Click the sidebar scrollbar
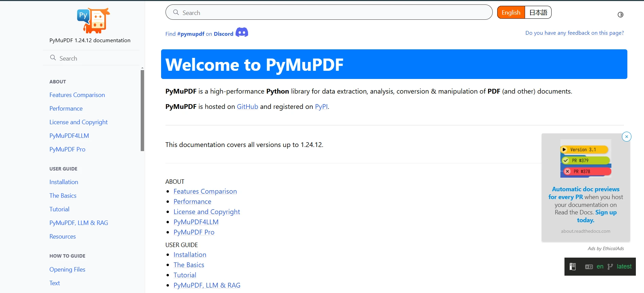Screen dimensions: 644x293 click(x=142, y=110)
